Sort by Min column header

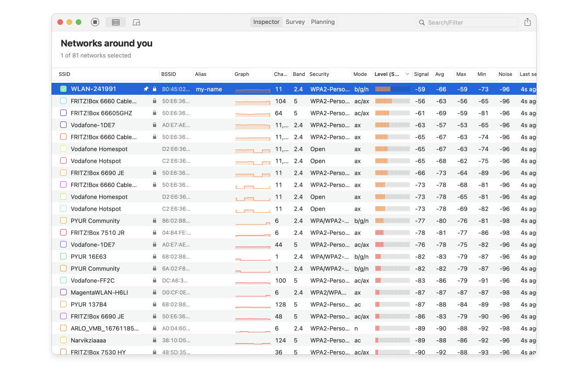(x=481, y=74)
